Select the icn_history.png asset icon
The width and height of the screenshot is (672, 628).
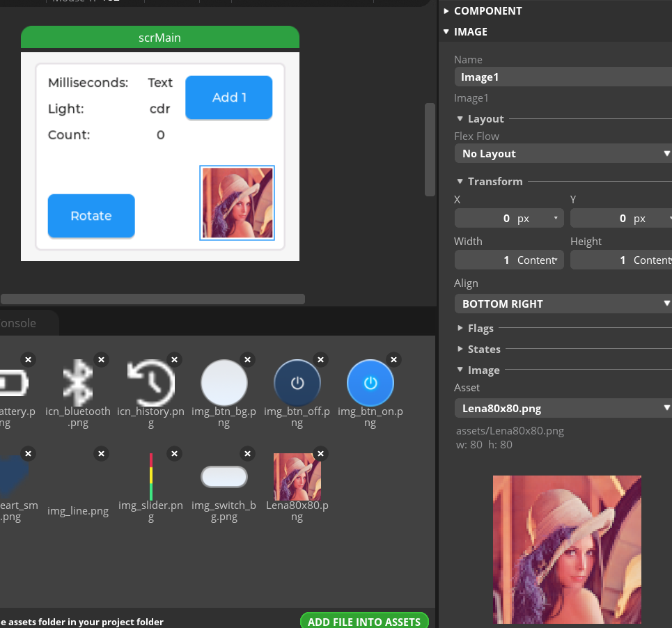click(150, 382)
